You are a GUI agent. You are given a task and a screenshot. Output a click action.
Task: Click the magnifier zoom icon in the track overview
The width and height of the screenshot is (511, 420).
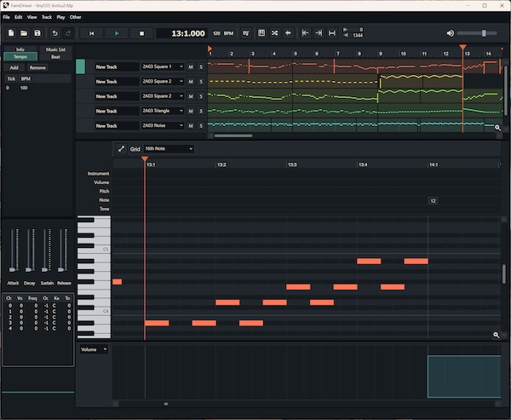click(x=497, y=128)
